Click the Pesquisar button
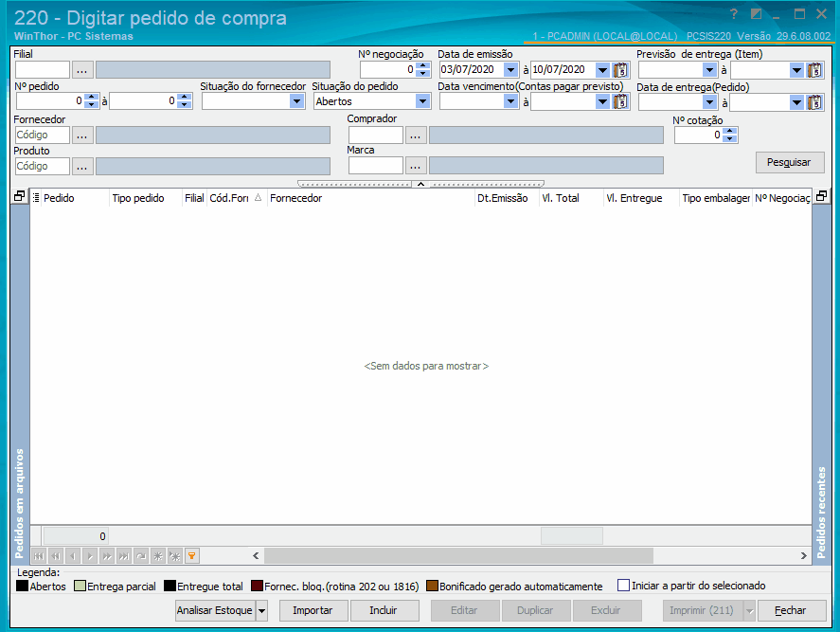Screen dimensions: 840x632 point(790,162)
